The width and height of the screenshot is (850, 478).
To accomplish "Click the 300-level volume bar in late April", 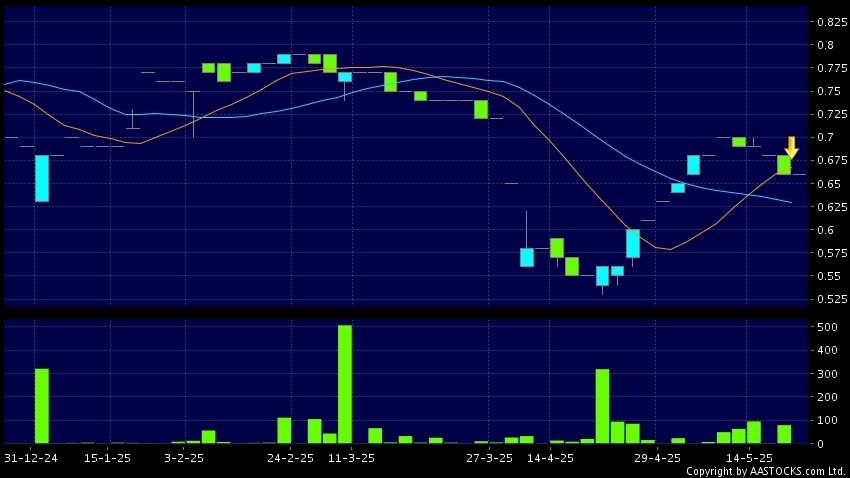I will [x=602, y=406].
